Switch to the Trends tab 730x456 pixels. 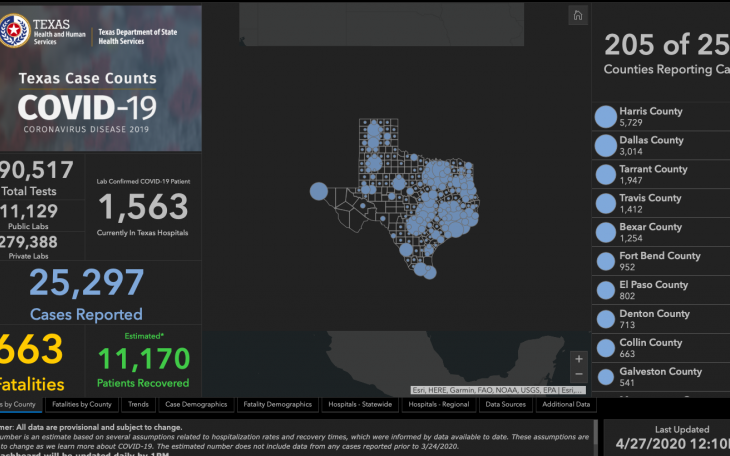click(138, 404)
